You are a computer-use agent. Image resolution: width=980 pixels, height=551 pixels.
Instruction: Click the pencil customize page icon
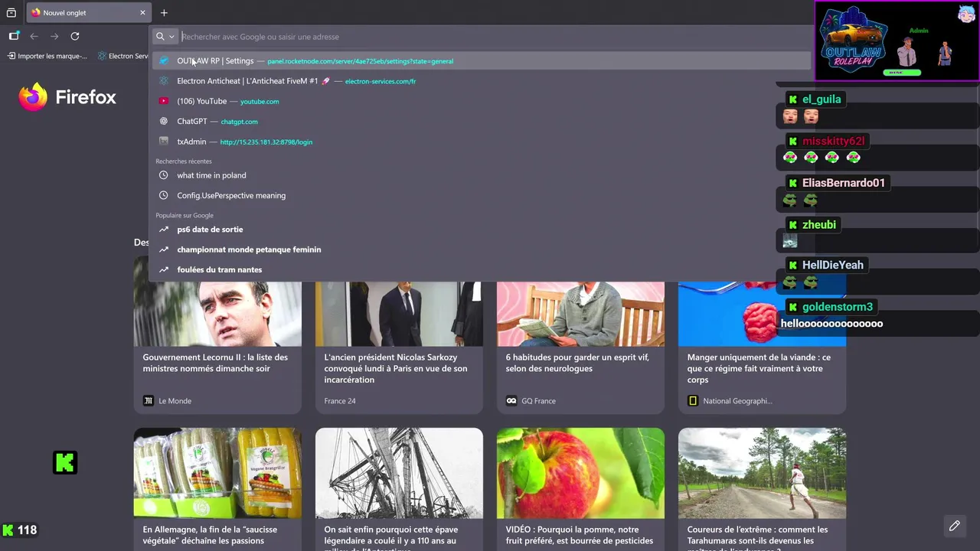tap(954, 526)
